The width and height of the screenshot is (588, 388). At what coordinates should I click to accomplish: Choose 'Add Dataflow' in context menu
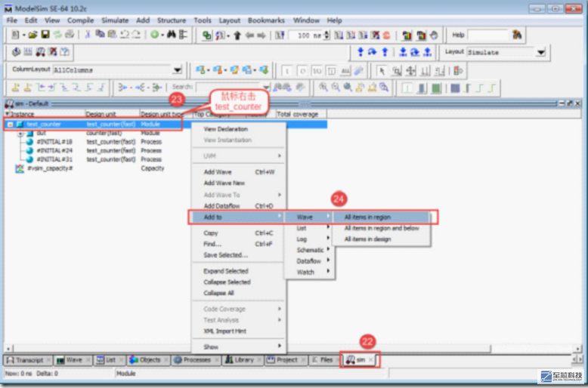tap(238, 205)
